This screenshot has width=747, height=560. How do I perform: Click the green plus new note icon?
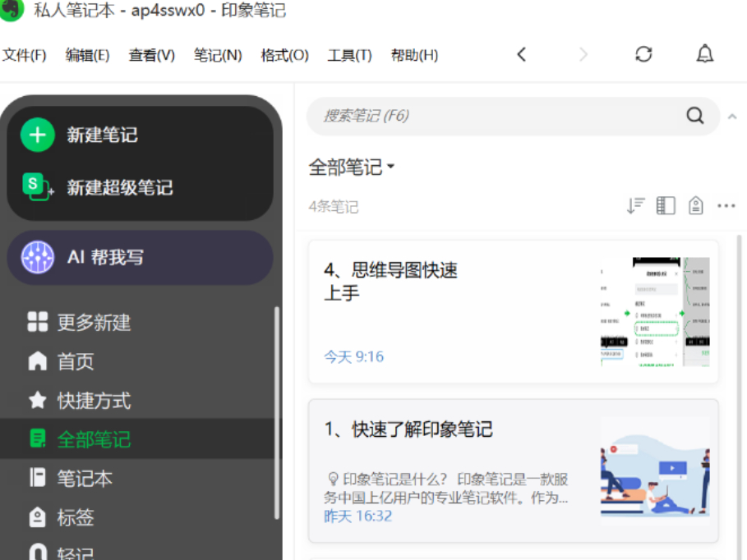[x=38, y=135]
